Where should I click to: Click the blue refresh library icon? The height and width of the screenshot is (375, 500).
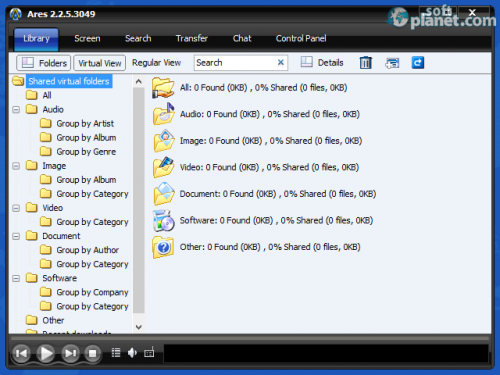[x=418, y=63]
